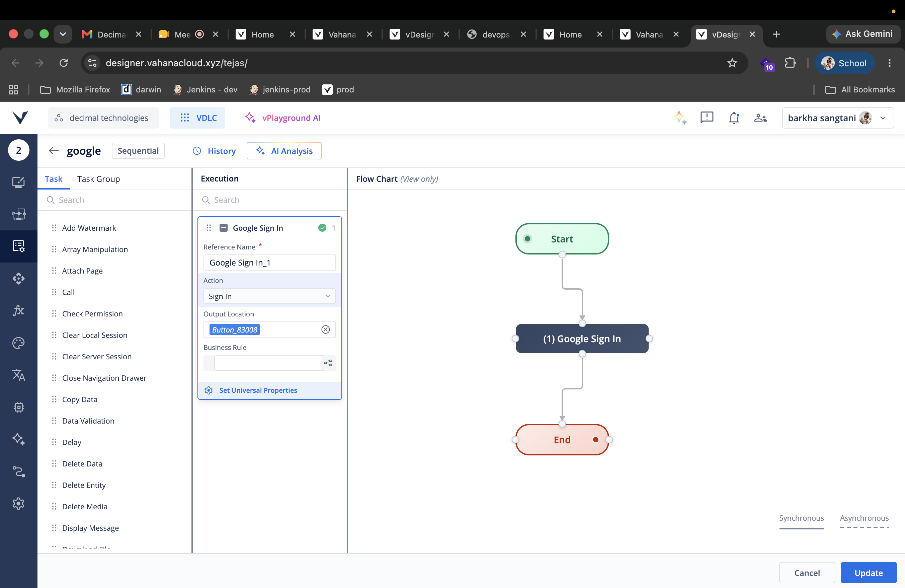Click the Update button

pos(868,573)
